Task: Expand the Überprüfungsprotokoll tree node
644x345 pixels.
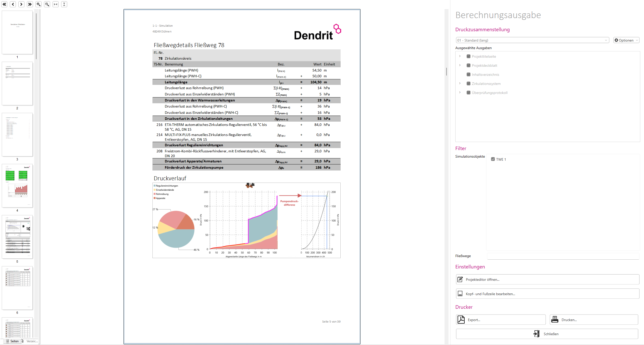Action: click(460, 92)
